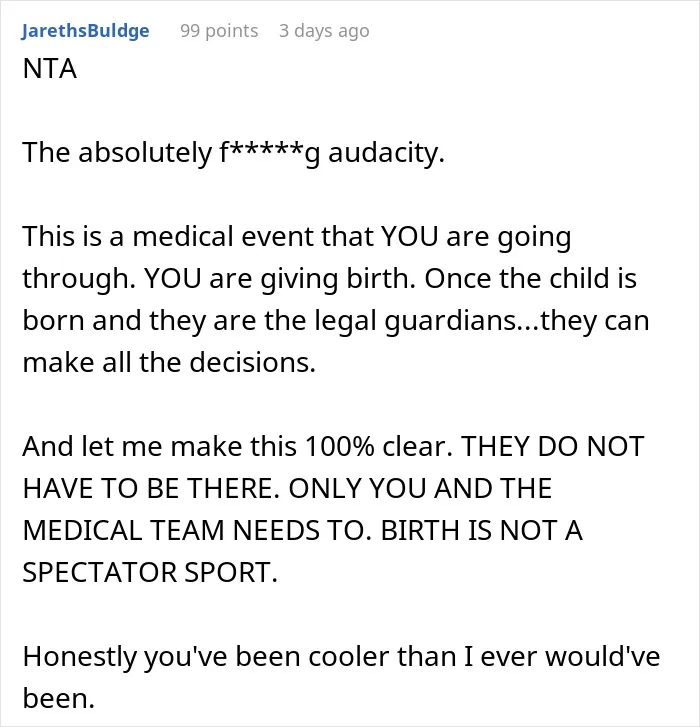
Task: Click the words MEDICAL TEAM NEEDS TO
Action: (x=197, y=530)
